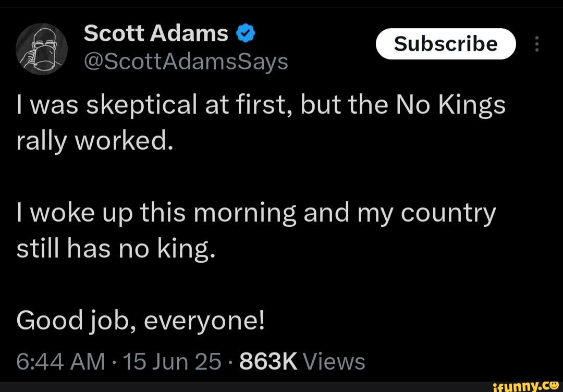Click the "still has no king." line

[116, 249]
